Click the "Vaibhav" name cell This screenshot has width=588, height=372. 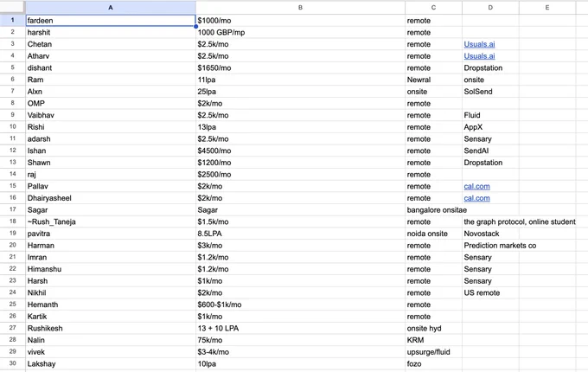tap(111, 116)
